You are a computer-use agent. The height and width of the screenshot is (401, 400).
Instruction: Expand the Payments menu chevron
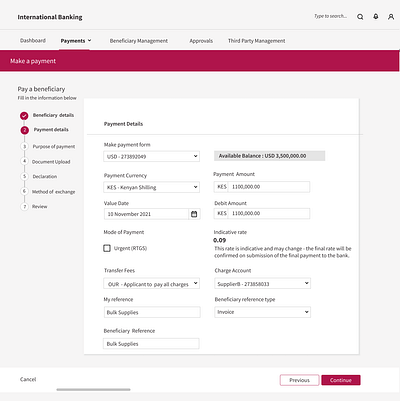[x=89, y=40]
